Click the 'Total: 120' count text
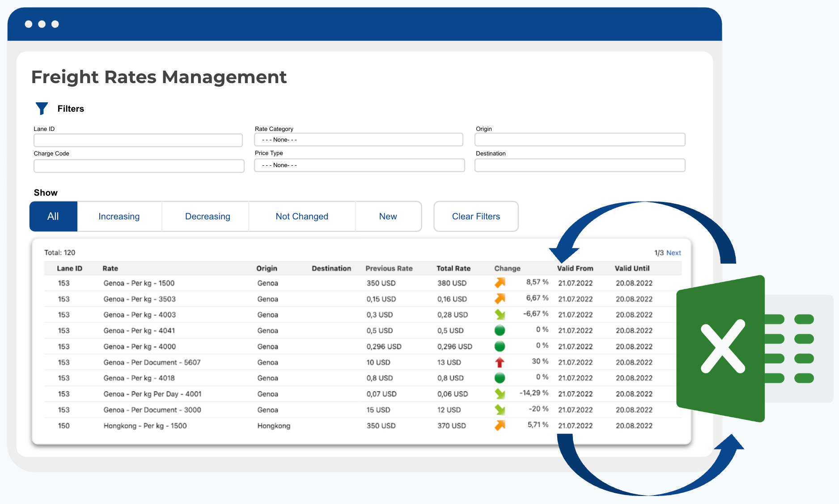 [x=60, y=252]
